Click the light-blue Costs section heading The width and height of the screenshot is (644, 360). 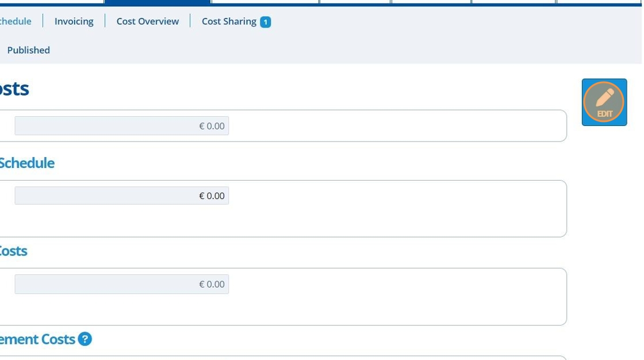[13, 251]
